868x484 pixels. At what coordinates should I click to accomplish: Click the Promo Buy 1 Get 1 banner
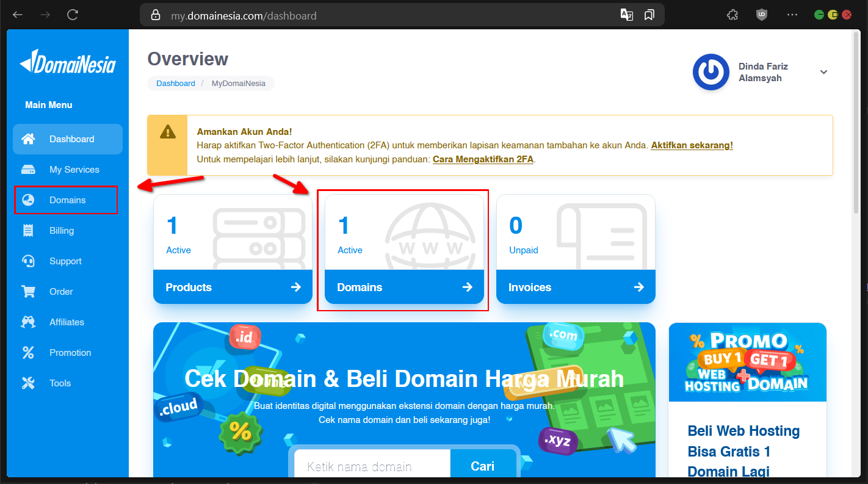747,362
